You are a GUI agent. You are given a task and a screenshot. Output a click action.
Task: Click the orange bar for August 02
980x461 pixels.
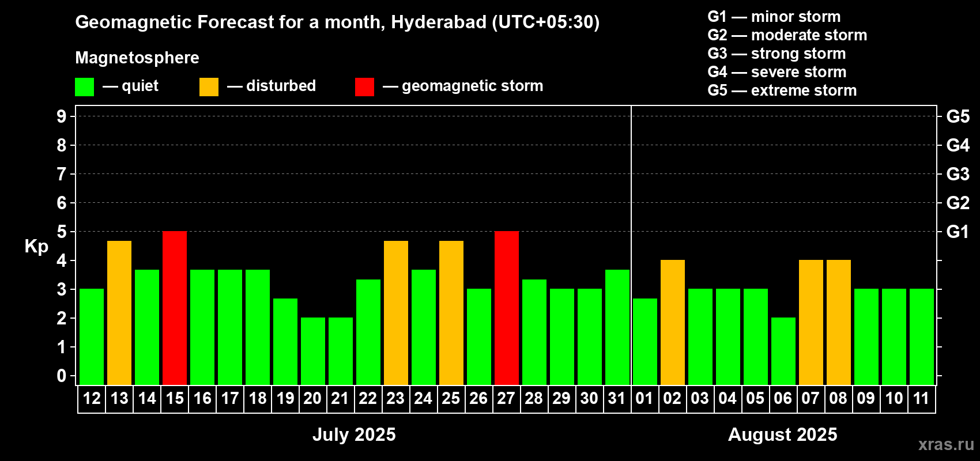(x=673, y=323)
